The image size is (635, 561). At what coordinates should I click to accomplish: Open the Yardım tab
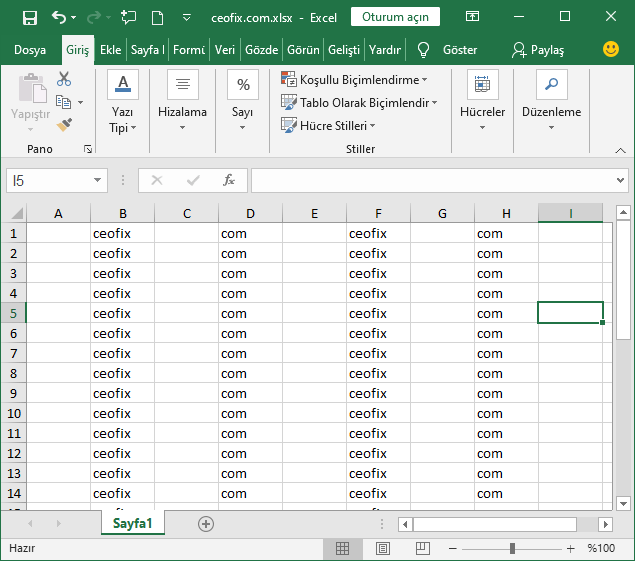(x=385, y=50)
